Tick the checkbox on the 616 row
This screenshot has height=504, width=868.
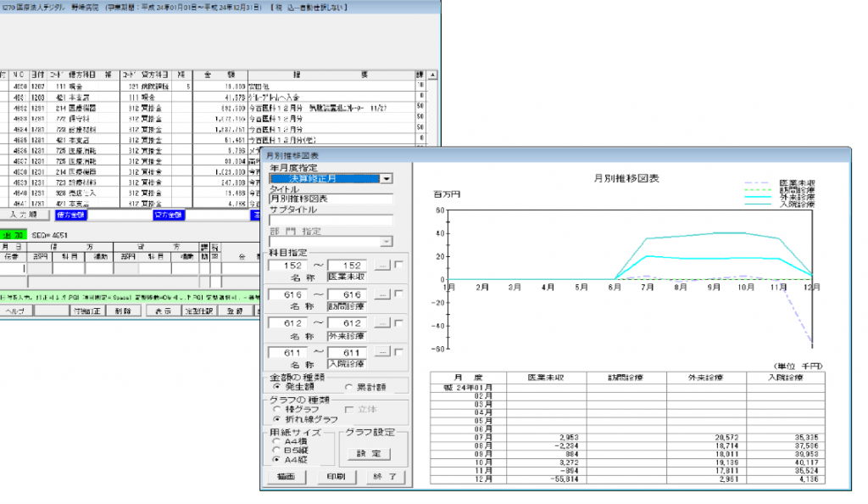(398, 294)
